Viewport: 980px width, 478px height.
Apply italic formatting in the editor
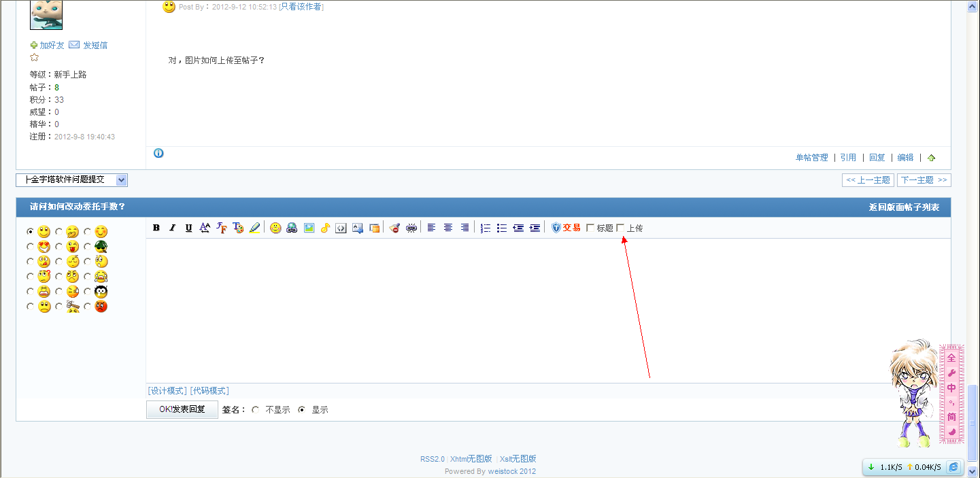pos(173,228)
